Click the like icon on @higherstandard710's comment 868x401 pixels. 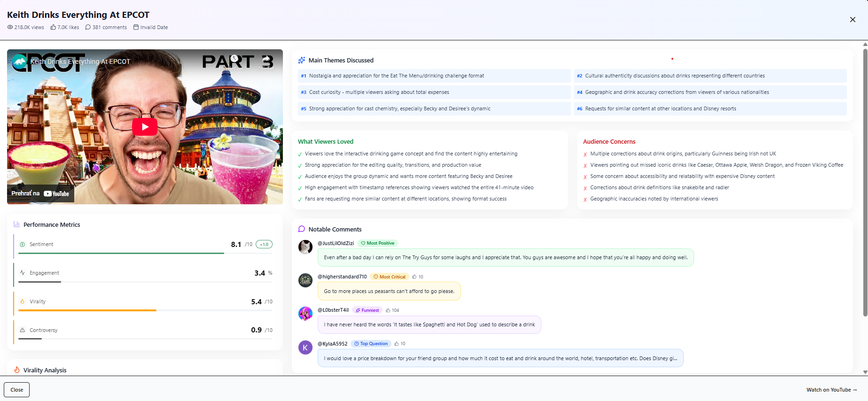[414, 277]
